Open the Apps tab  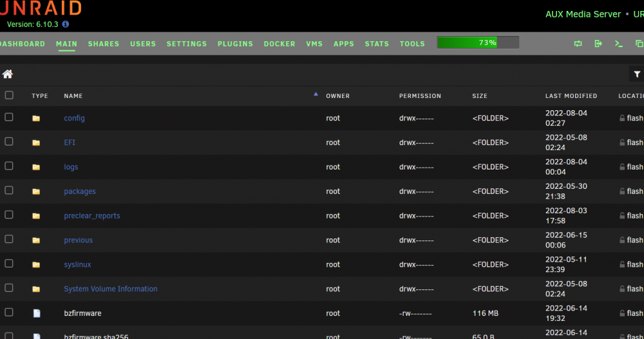344,44
